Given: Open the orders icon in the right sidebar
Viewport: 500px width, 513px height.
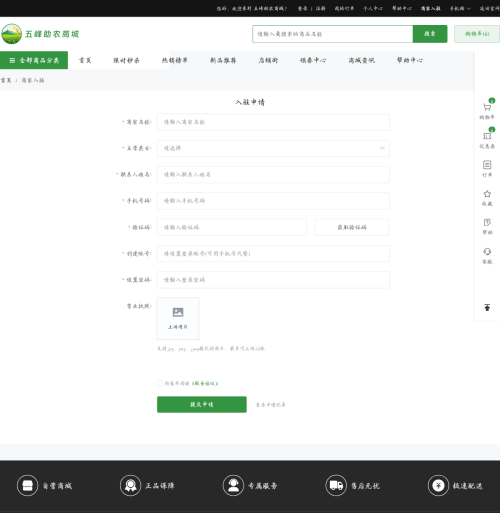Looking at the screenshot, I should coord(487,165).
